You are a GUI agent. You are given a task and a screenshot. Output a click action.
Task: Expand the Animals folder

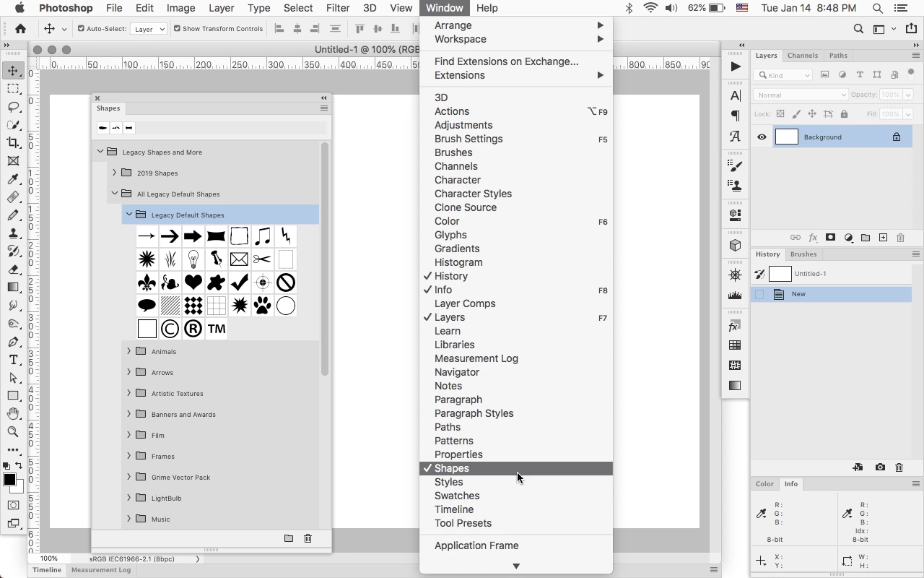pyautogui.click(x=128, y=351)
